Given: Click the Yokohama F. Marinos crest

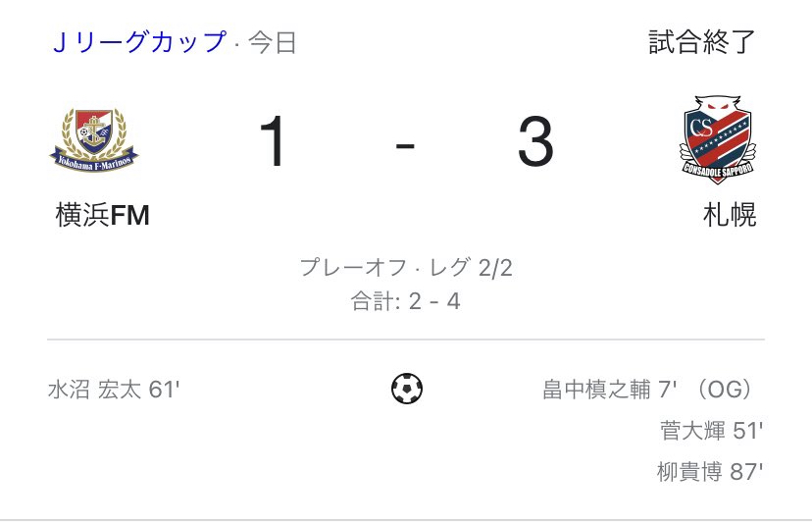Looking at the screenshot, I should click(x=95, y=142).
